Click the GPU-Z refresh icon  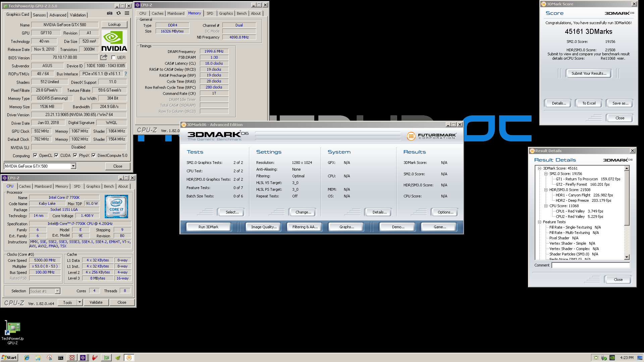(x=118, y=13)
